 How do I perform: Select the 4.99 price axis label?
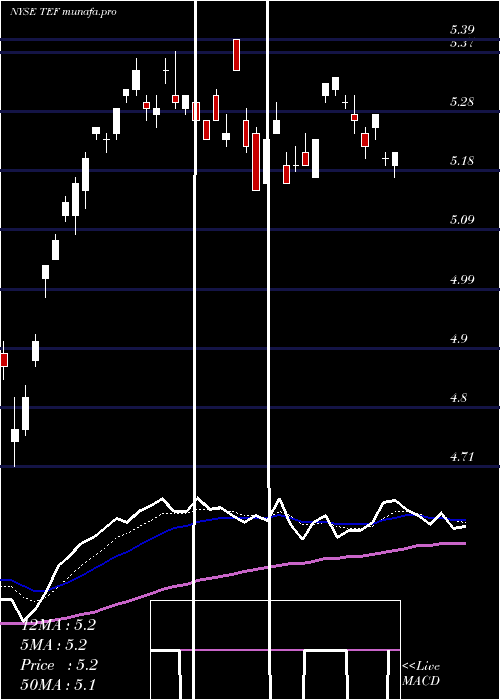462,280
